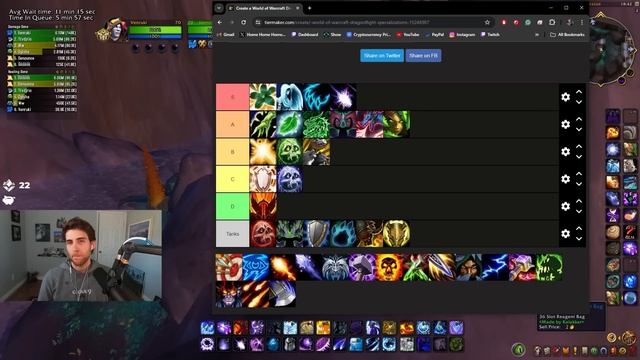640x360 pixels.
Task: Open settings gear for the C tier row
Action: [x=565, y=179]
